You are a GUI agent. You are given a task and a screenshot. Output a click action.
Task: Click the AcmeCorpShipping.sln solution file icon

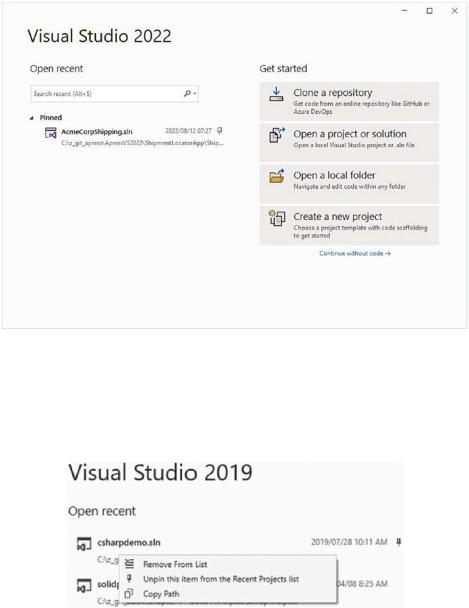51,133
